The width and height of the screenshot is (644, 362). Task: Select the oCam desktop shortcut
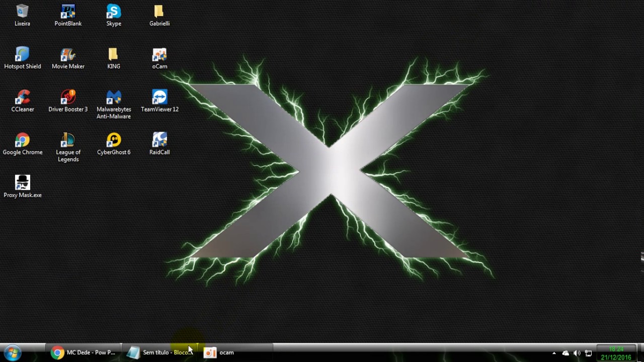159,58
